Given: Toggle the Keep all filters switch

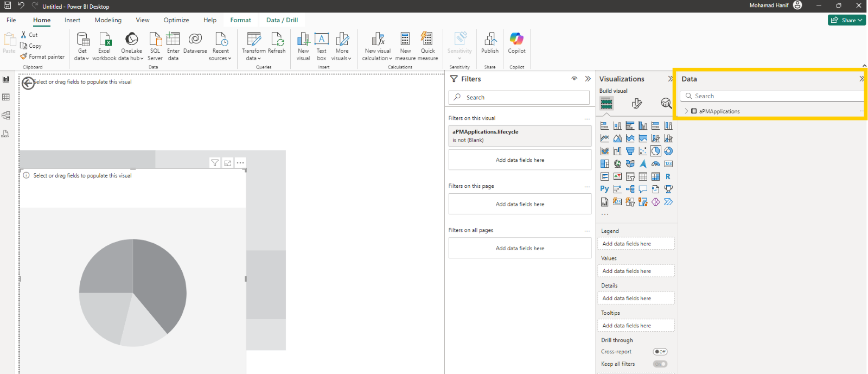Looking at the screenshot, I should [x=660, y=364].
